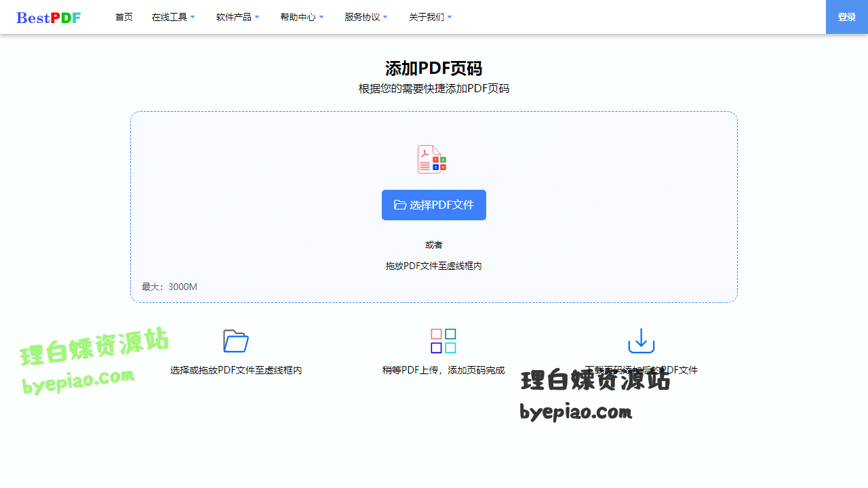868x488 pixels.
Task: Click the open-folder step icon
Action: pos(236,341)
